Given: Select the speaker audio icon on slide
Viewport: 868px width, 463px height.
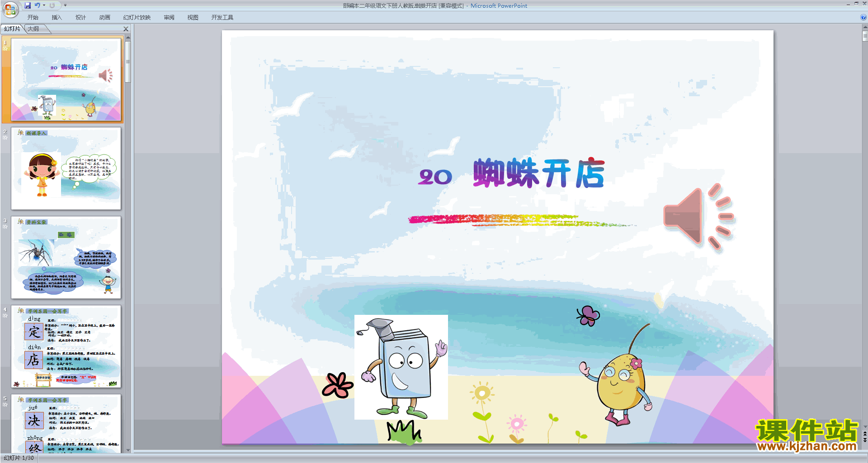Looking at the screenshot, I should coord(698,217).
